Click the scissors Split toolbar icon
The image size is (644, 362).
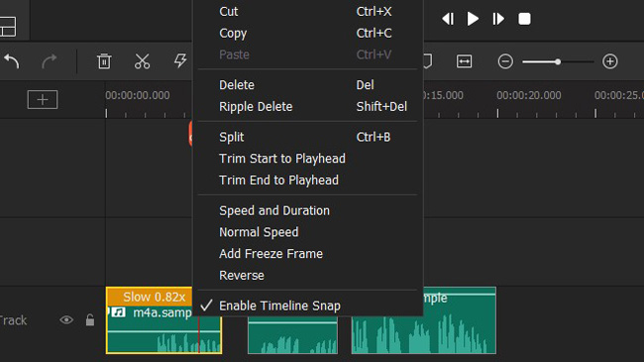pyautogui.click(x=142, y=61)
